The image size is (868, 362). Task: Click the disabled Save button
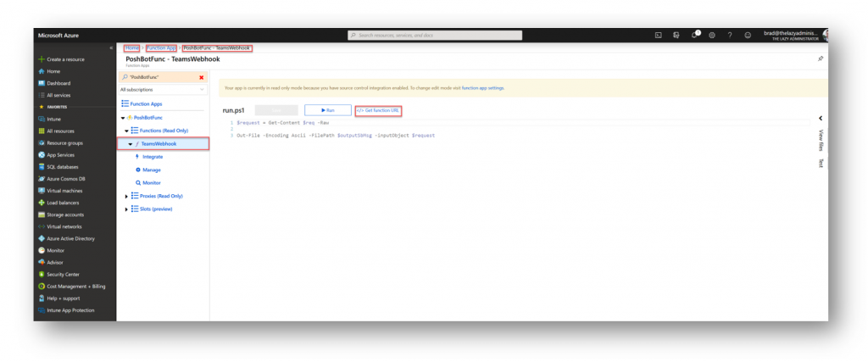tap(276, 110)
